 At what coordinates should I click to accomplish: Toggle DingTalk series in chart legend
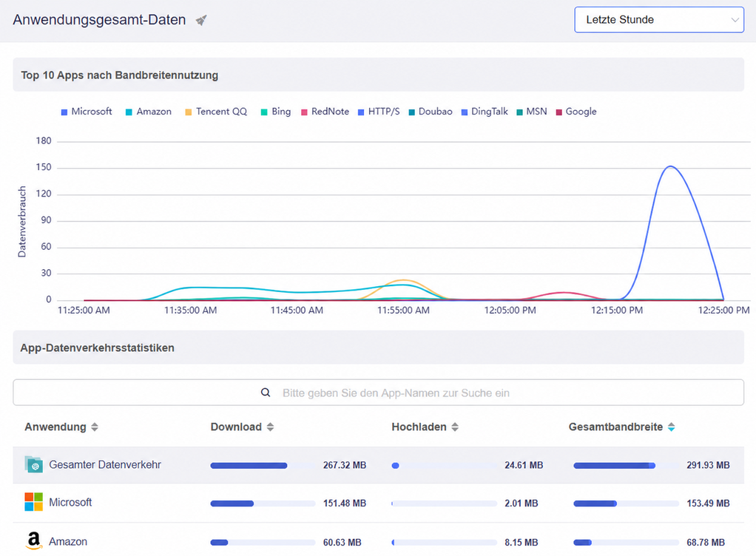point(485,112)
